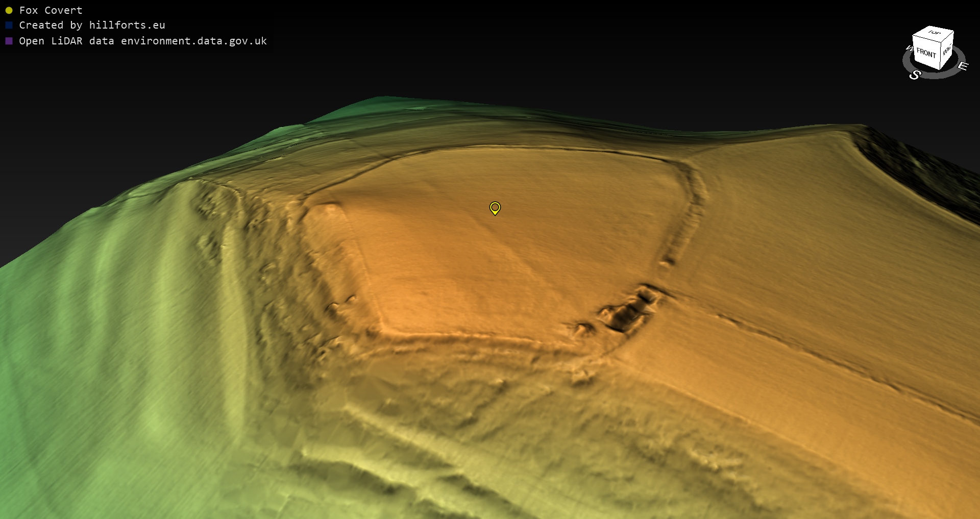Click the purple square legend marker

[9, 41]
